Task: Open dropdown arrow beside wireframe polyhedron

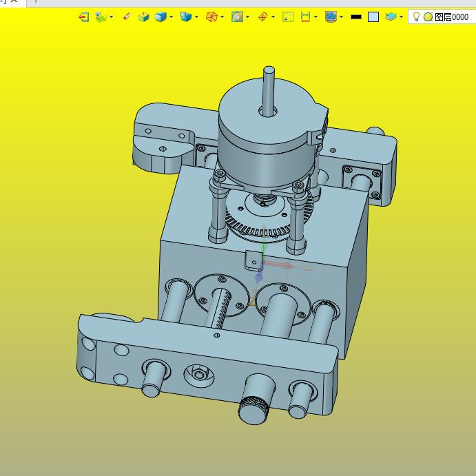Action: (x=223, y=17)
